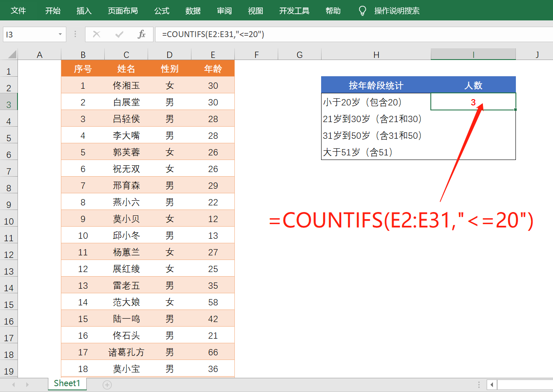Screen dimensions: 553x392
Task: Select column C header
Action: [126, 55]
